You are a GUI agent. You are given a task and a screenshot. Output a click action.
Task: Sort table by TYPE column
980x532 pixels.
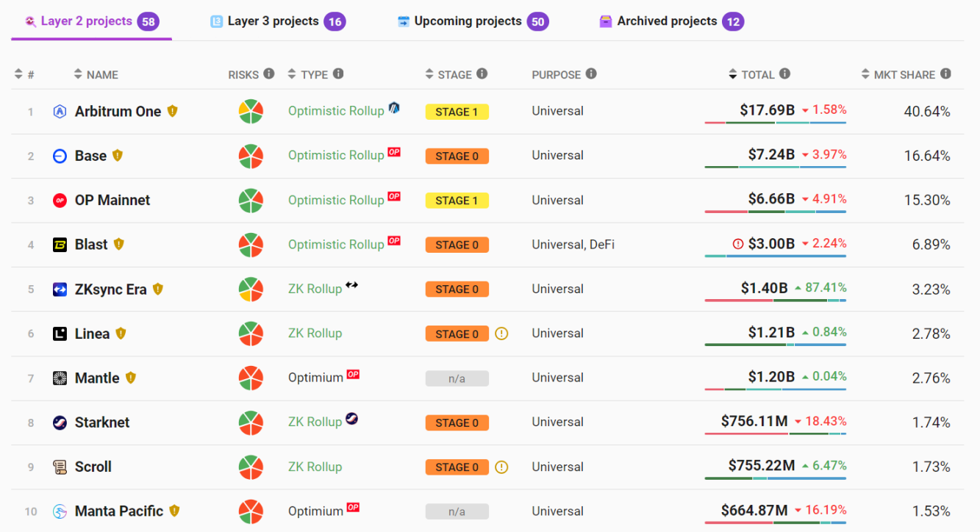pyautogui.click(x=308, y=74)
